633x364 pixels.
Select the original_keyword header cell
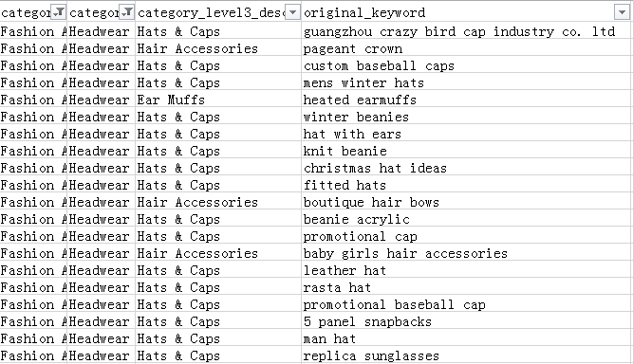click(x=466, y=12)
